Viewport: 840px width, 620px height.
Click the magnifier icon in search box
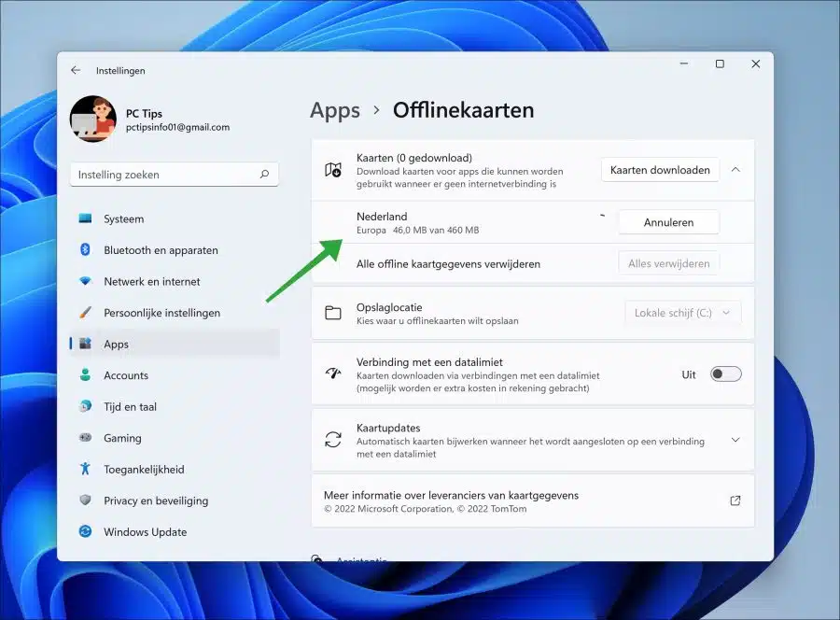265,175
